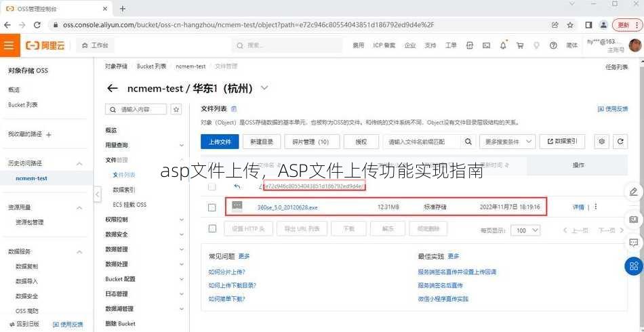Open ECS 挂载 OSS menu item
This screenshot has height=332, width=644.
click(129, 205)
